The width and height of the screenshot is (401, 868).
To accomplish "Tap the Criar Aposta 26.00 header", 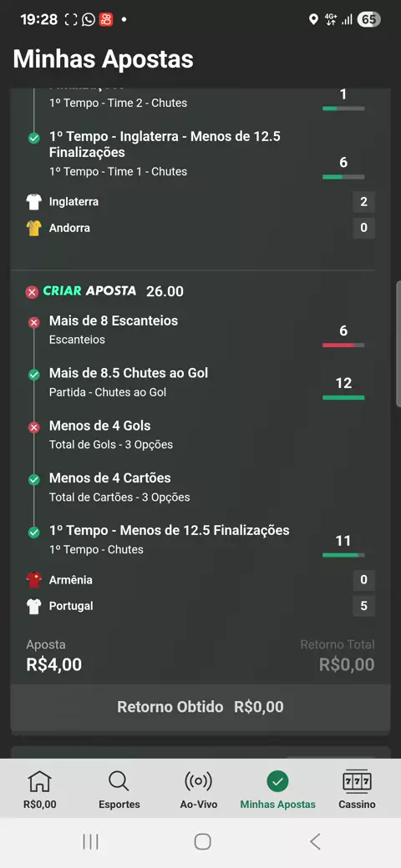I will (x=114, y=291).
